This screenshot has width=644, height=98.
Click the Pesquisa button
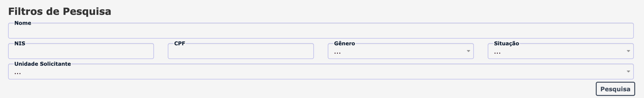615,89
